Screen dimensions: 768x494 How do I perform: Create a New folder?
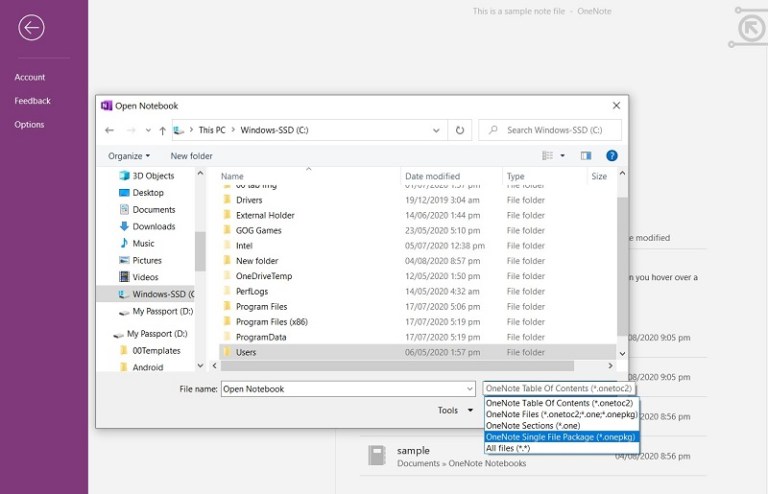pos(192,156)
